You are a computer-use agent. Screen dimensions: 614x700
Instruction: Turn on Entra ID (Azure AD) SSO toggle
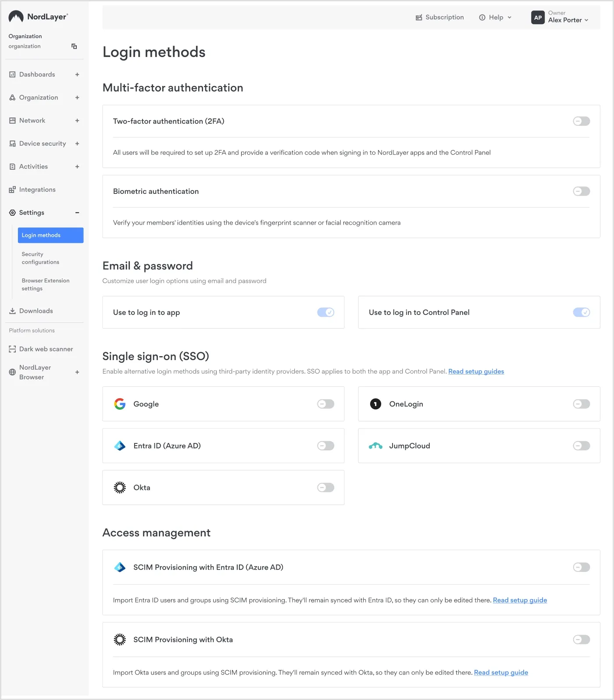coord(325,446)
